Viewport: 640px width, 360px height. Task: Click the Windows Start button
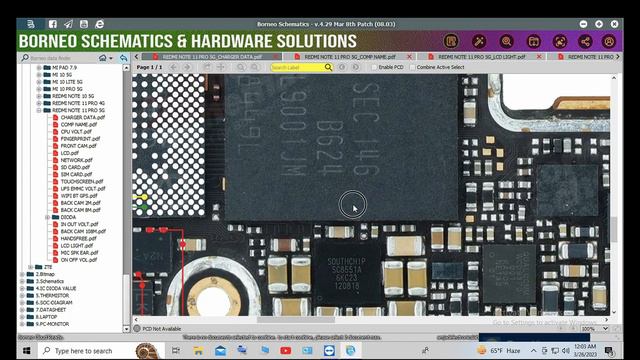point(27,351)
